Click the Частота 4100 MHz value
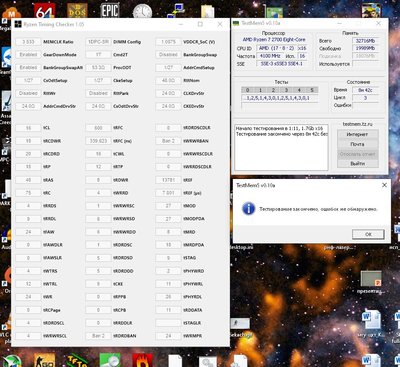Image resolution: width=400 pixels, height=367 pixels. pyautogui.click(x=270, y=56)
